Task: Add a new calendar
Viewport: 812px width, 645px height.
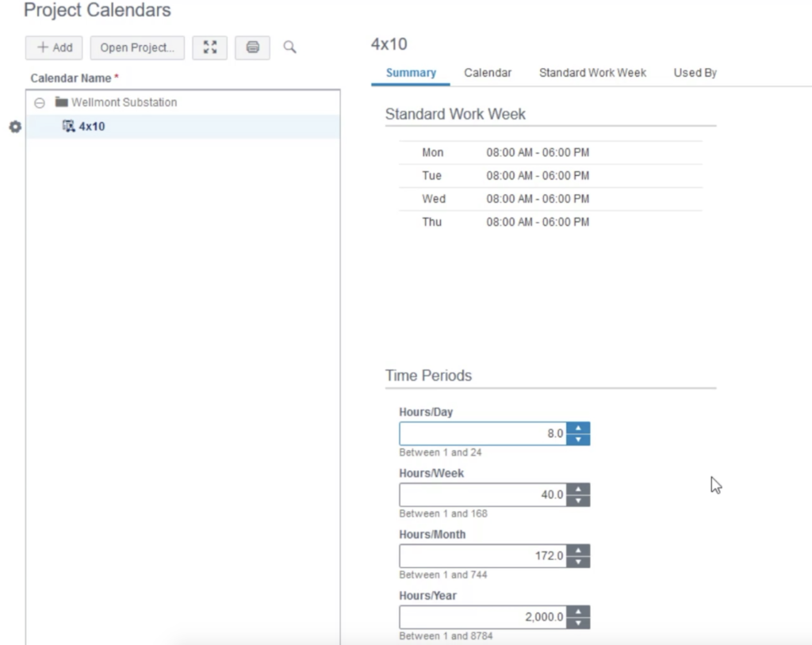Action: [53, 48]
